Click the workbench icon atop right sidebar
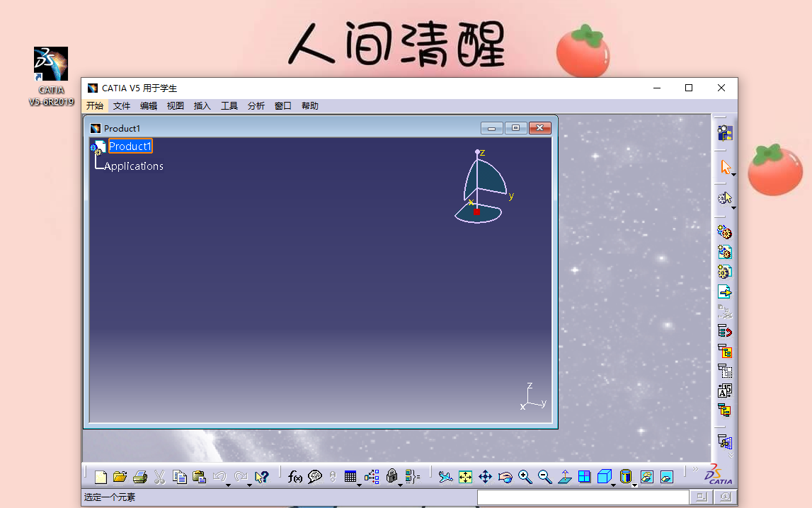Viewport: 812px width, 508px height. tap(725, 133)
